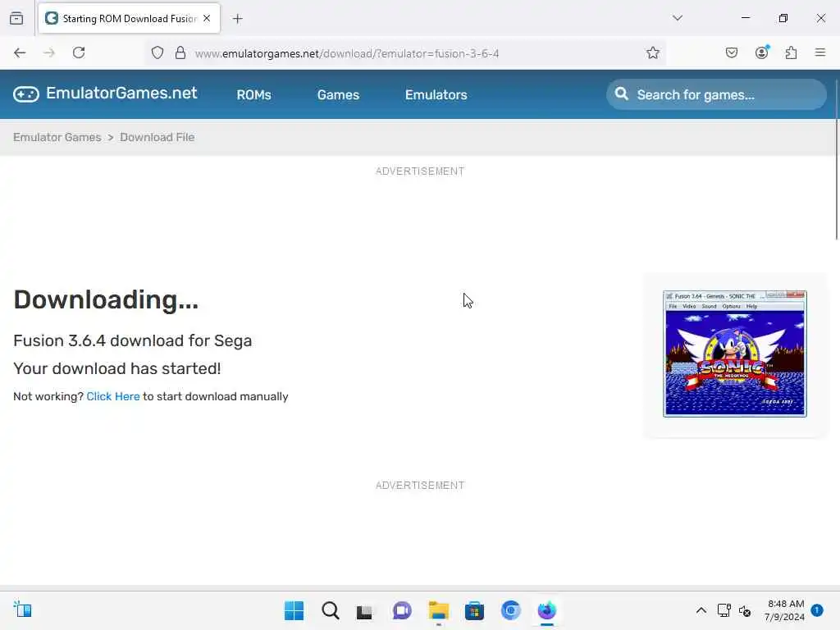Click the page vertical scrollbar

836,160
